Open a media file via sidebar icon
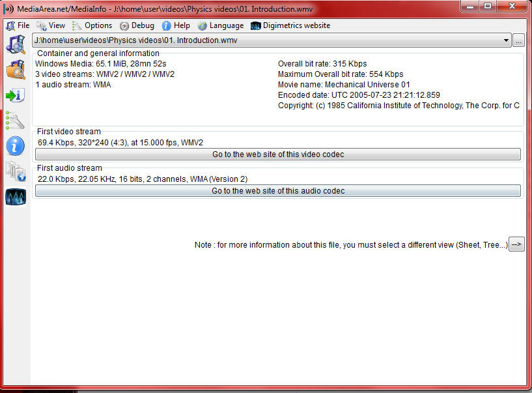 tap(16, 44)
